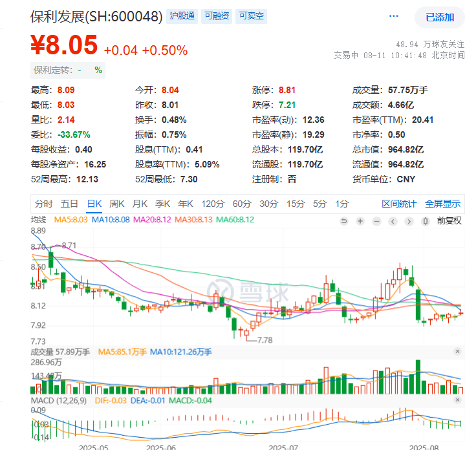Switch to the 5分 interval tab

pos(319,204)
